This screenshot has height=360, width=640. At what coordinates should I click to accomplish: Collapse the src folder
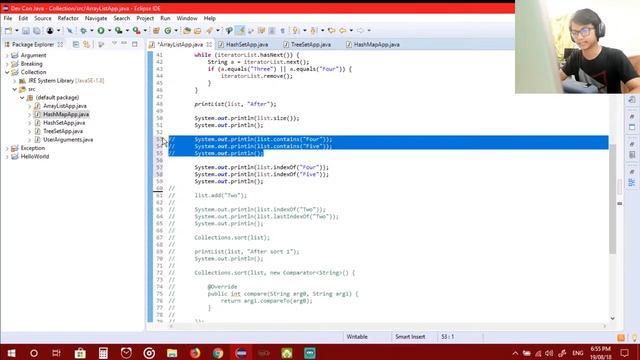pyautogui.click(x=15, y=89)
